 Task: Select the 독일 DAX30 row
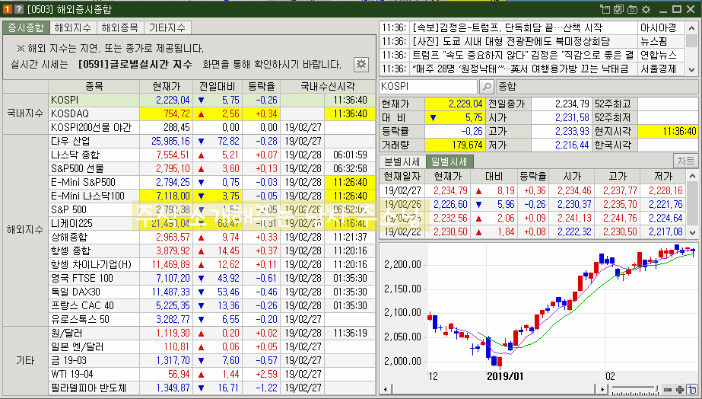point(212,292)
